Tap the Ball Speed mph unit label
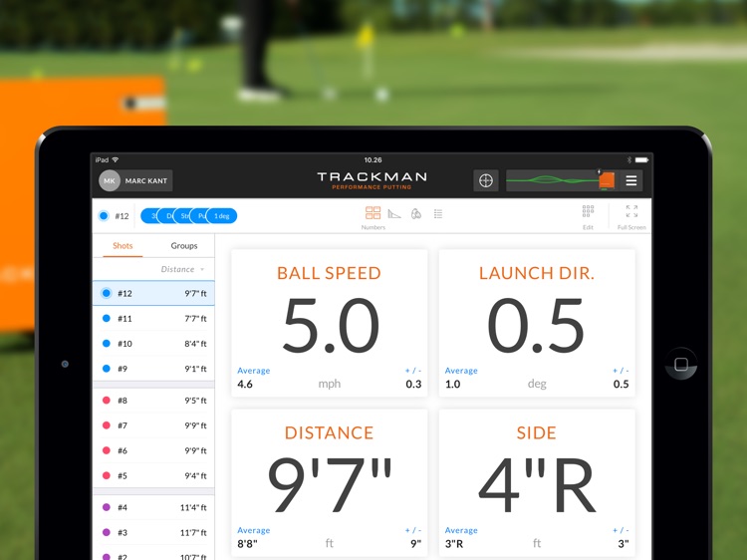Viewport: 747px width, 560px height. [x=330, y=384]
